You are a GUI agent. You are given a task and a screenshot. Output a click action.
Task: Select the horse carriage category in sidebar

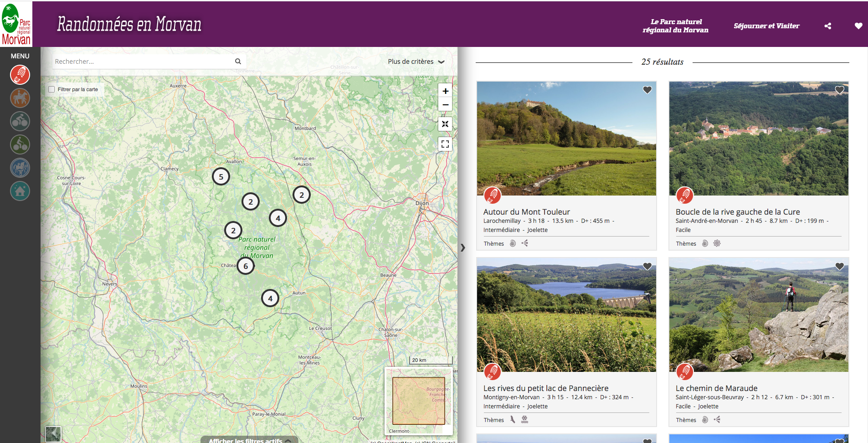point(20,168)
